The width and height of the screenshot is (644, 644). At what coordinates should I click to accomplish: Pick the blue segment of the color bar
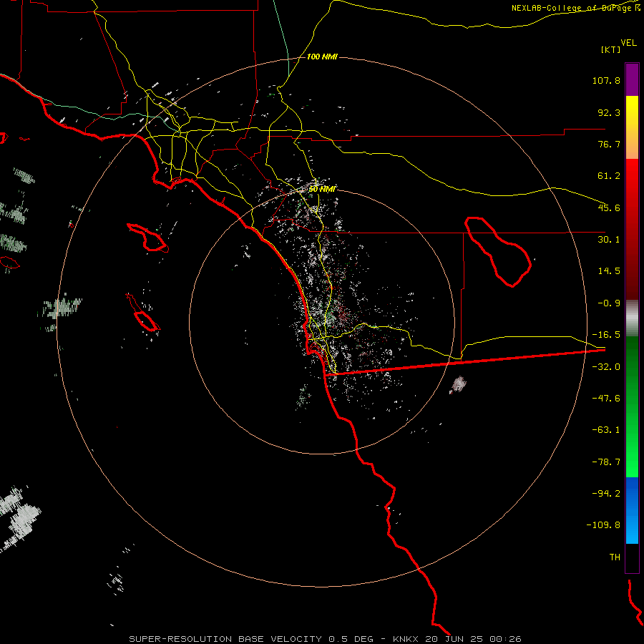click(632, 509)
